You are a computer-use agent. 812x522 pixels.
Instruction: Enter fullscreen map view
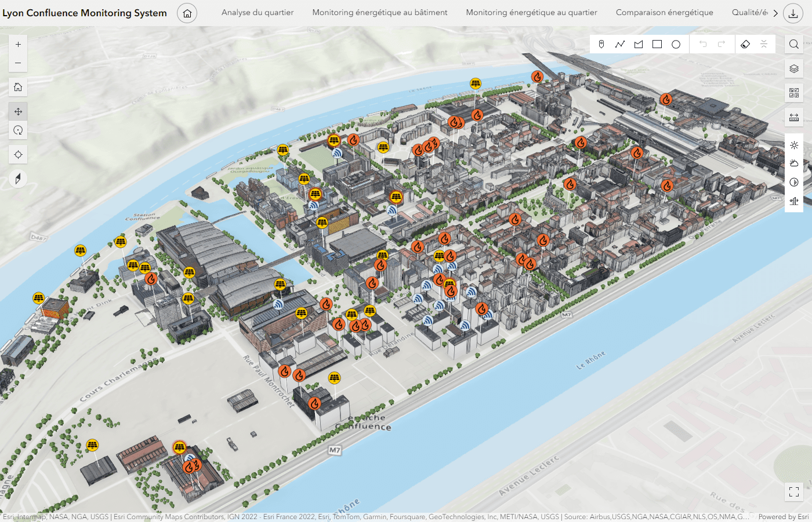coord(794,492)
